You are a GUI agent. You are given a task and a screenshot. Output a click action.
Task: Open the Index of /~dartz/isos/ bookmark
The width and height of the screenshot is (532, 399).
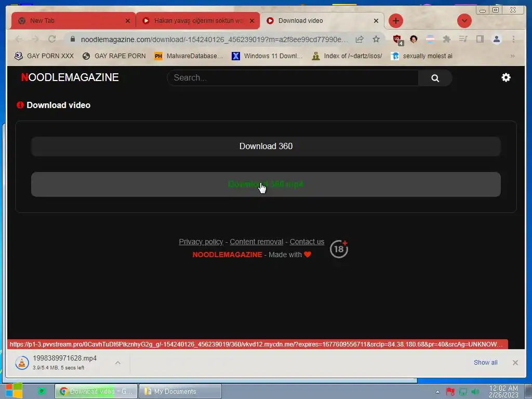pos(347,56)
